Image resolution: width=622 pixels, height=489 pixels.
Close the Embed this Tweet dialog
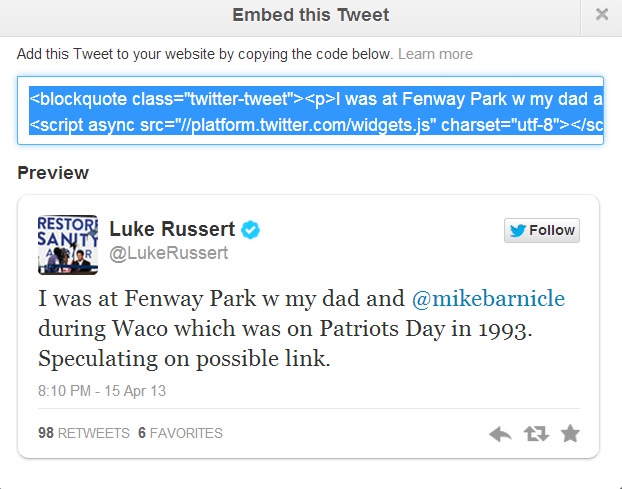tap(601, 14)
